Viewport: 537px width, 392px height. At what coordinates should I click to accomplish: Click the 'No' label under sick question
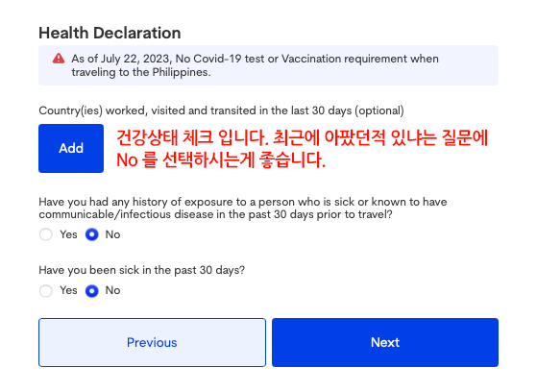tap(112, 290)
